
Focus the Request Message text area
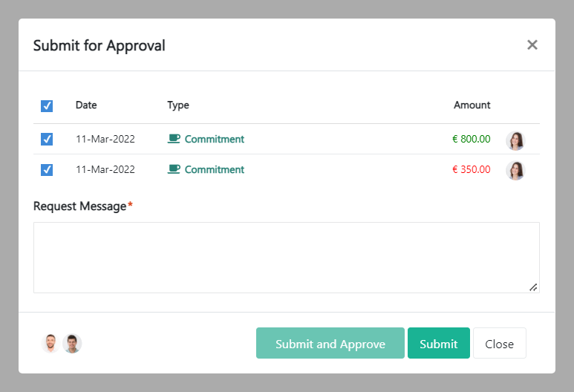click(287, 258)
